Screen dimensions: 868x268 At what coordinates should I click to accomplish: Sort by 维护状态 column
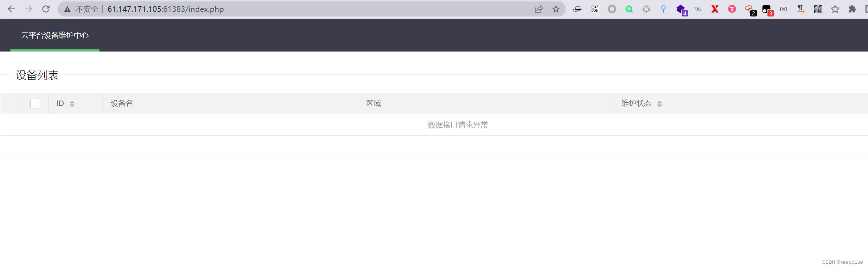[659, 104]
